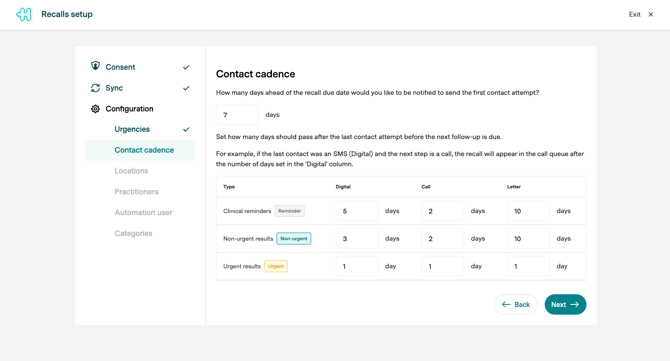Click the Next button

[565, 305]
